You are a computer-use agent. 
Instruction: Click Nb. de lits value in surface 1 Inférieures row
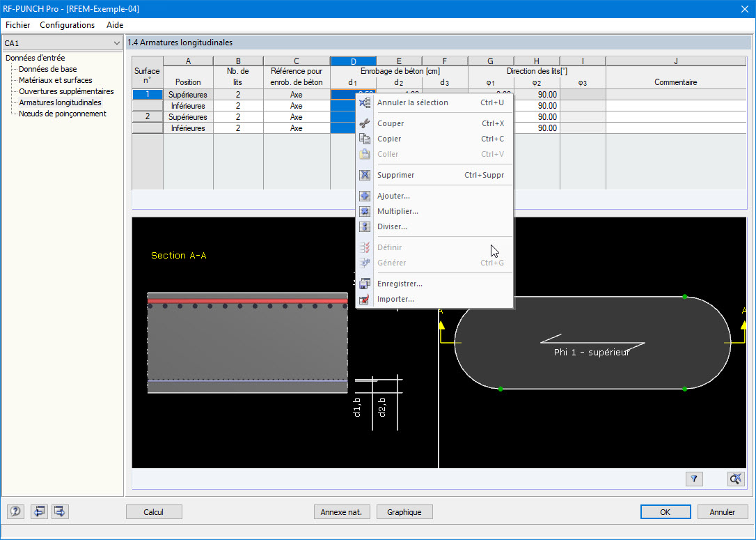(238, 106)
